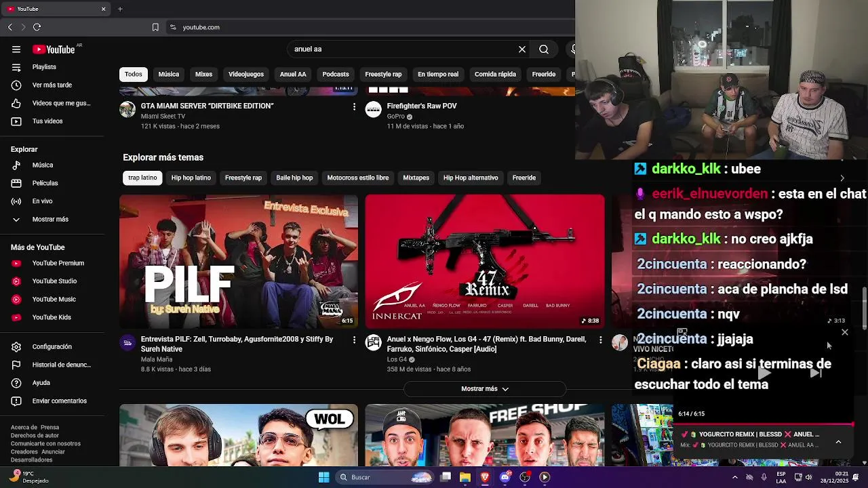Expand the miniplayer queue chevron
868x488 pixels.
click(838, 442)
